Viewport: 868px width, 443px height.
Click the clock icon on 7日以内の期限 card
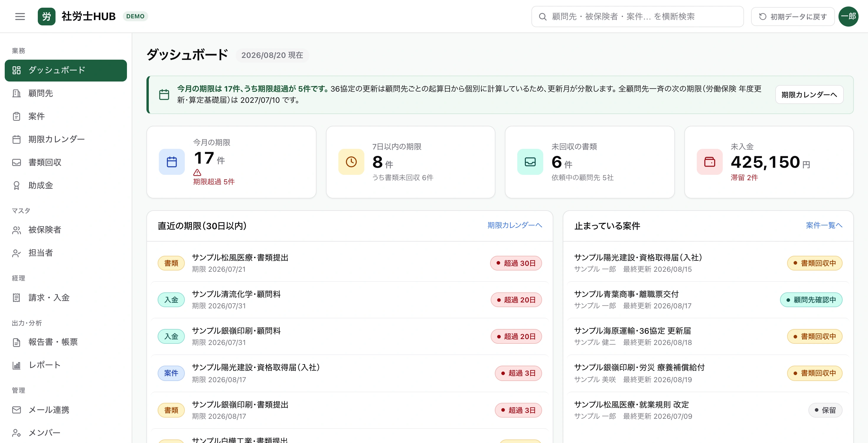point(351,162)
